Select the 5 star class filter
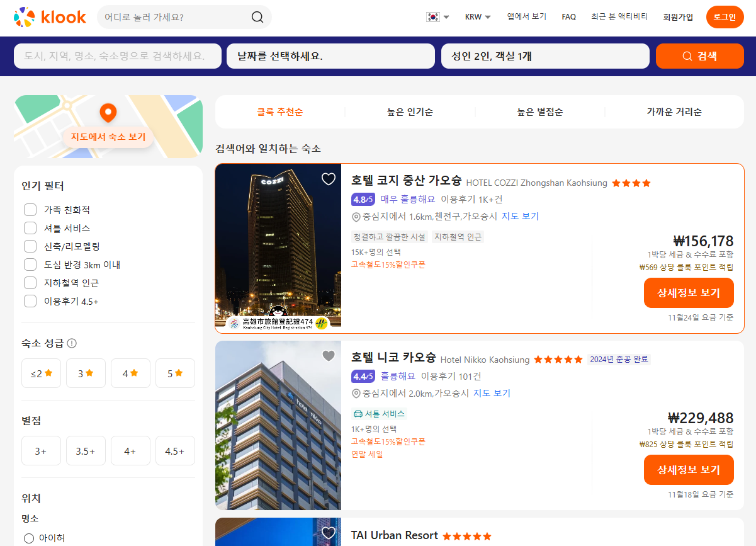 (x=175, y=373)
